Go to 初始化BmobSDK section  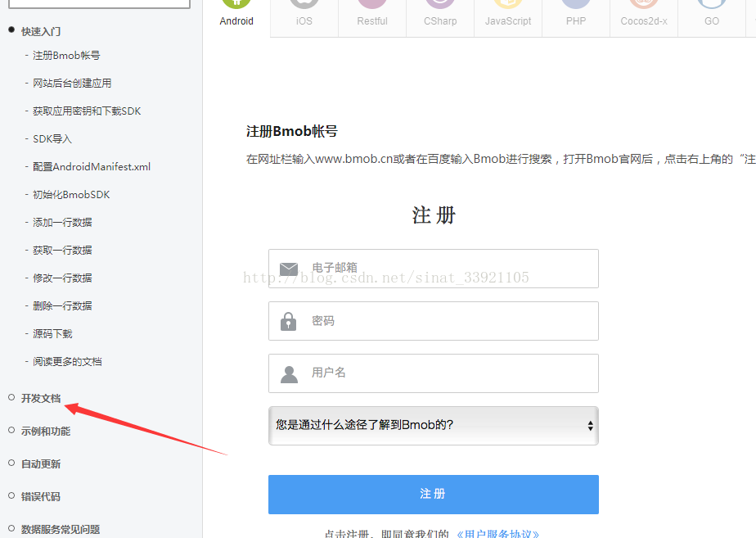pos(71,194)
